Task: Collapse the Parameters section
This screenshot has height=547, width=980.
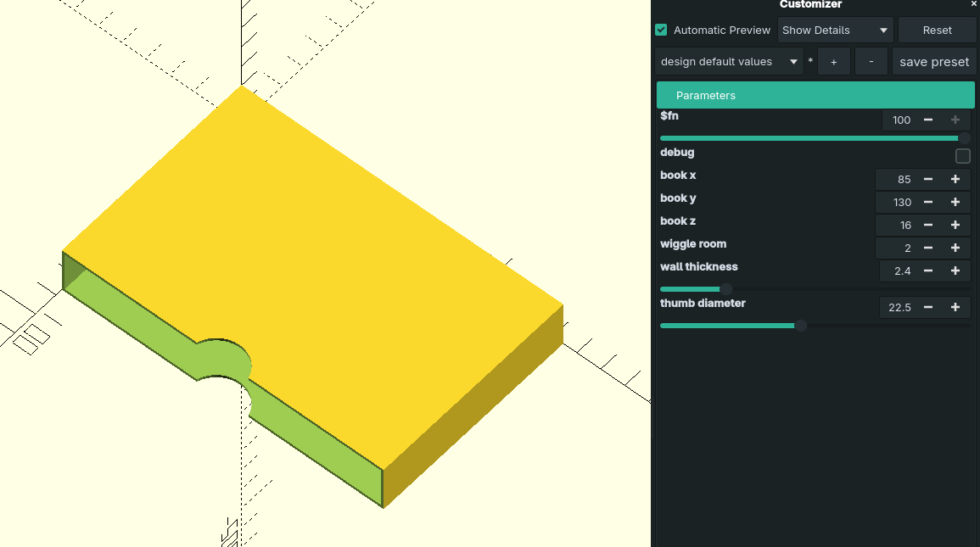Action: pyautogui.click(x=815, y=96)
